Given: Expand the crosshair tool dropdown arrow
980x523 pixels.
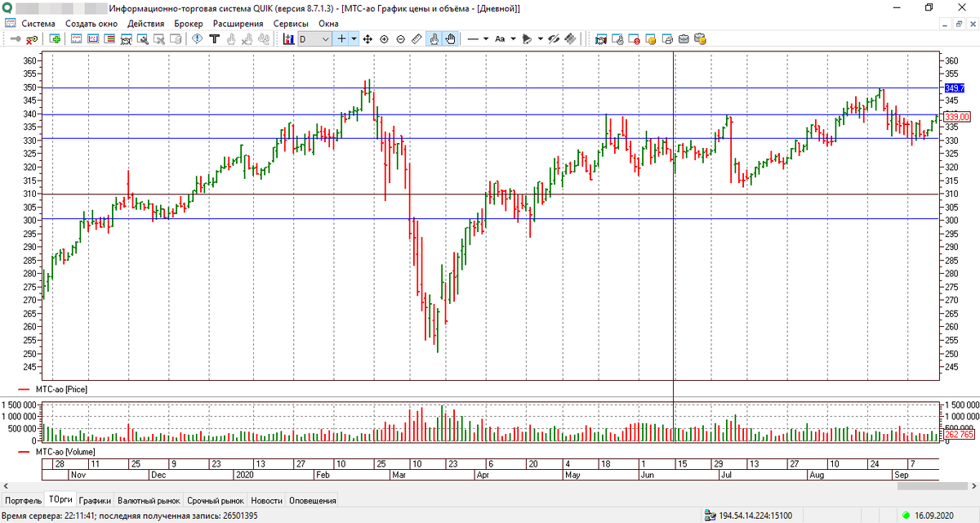Looking at the screenshot, I should pos(354,38).
